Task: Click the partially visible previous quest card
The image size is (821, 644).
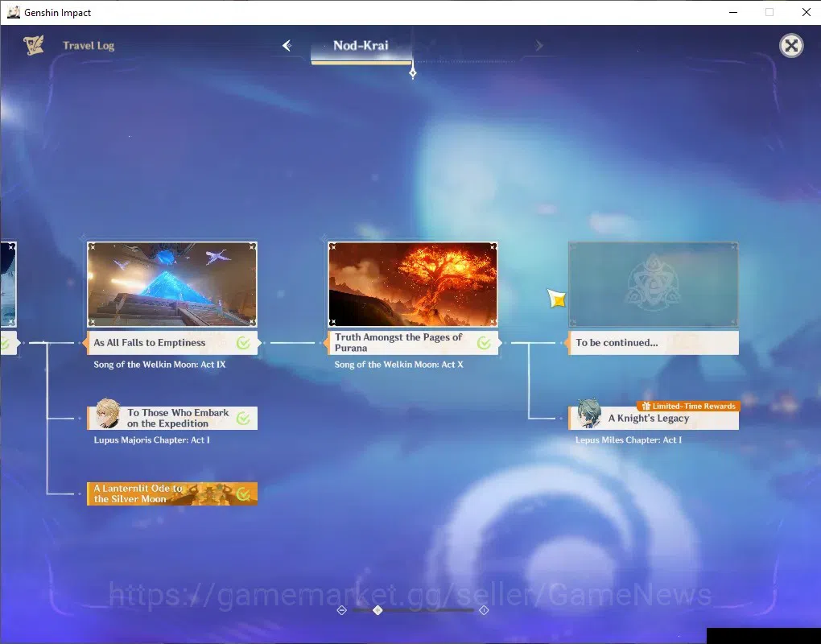Action: coord(8,299)
